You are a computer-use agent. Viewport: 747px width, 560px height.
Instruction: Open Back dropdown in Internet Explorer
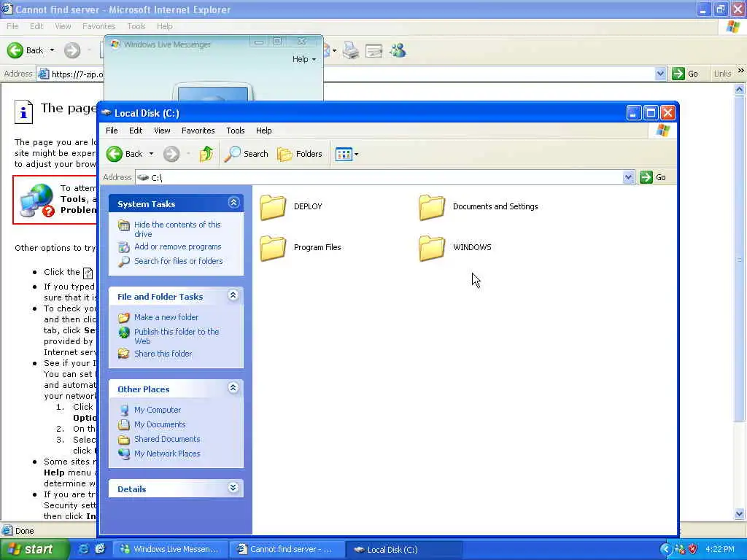tap(52, 50)
